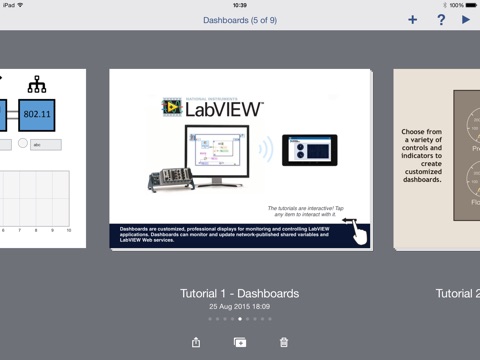Tap the LabVIEW logo in the tutorial
Screen dimensions: 480x360
[213, 108]
